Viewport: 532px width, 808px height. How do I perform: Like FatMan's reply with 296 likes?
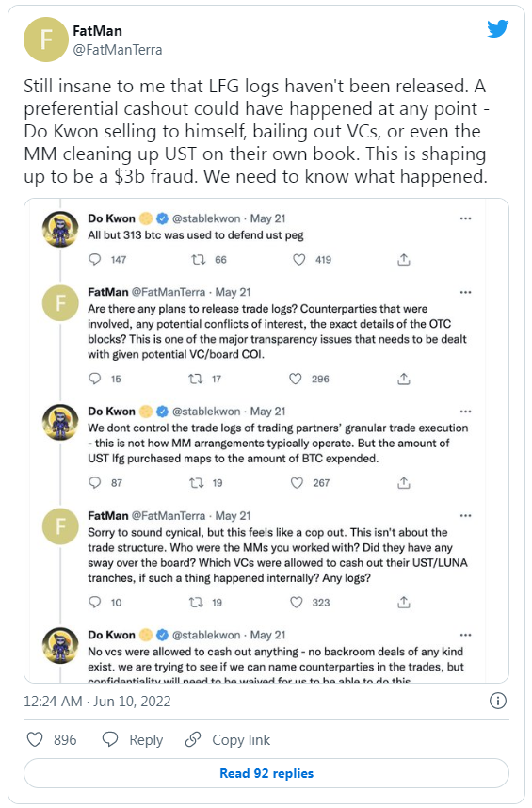(295, 379)
